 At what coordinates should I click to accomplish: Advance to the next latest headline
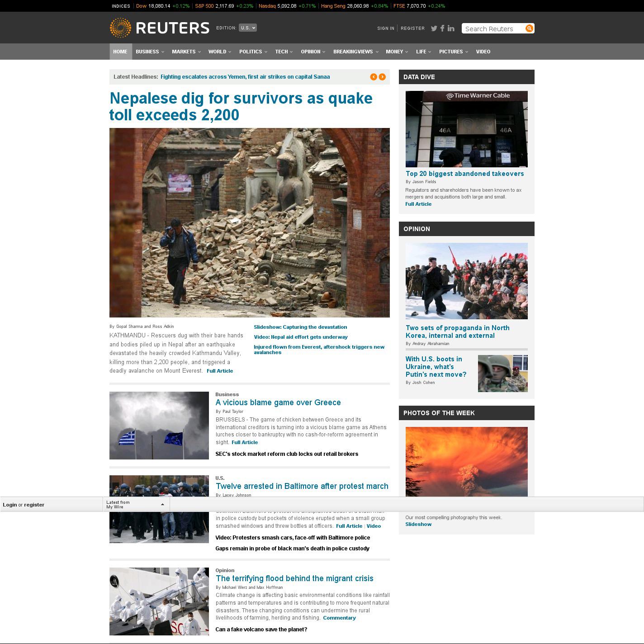point(382,77)
